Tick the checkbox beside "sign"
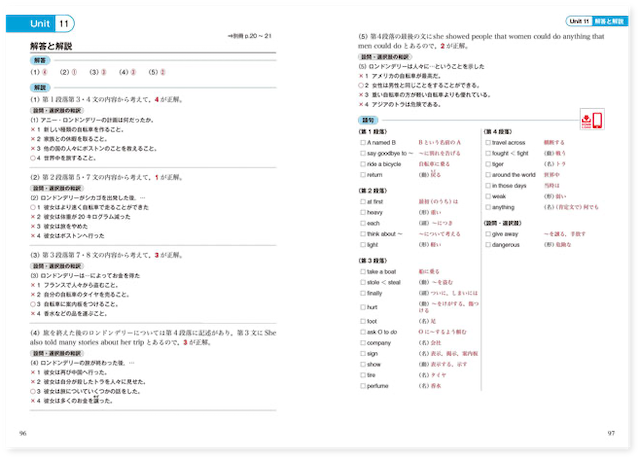 362,353
